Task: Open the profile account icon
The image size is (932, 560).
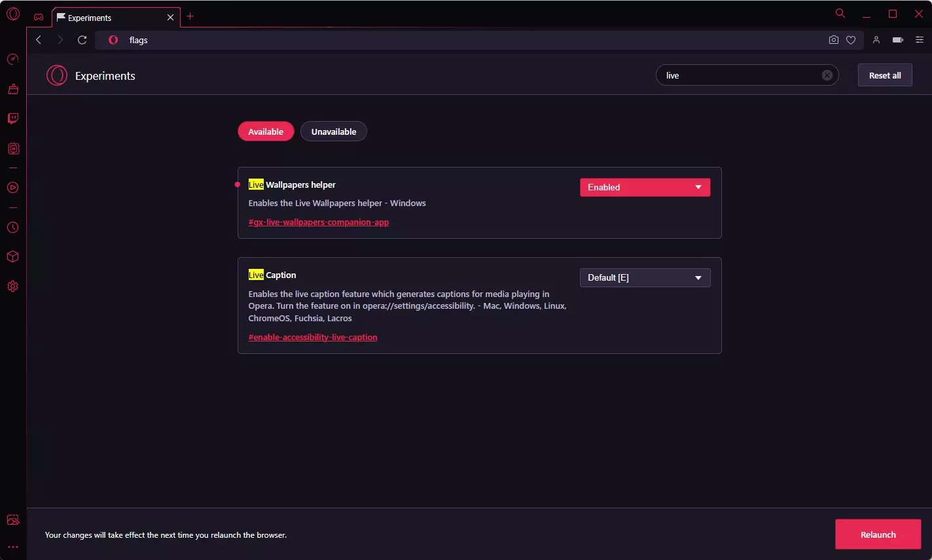Action: point(876,40)
